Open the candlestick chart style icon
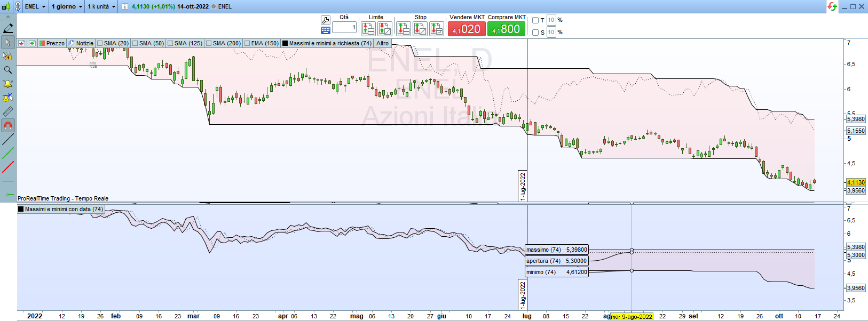 coord(6,6)
